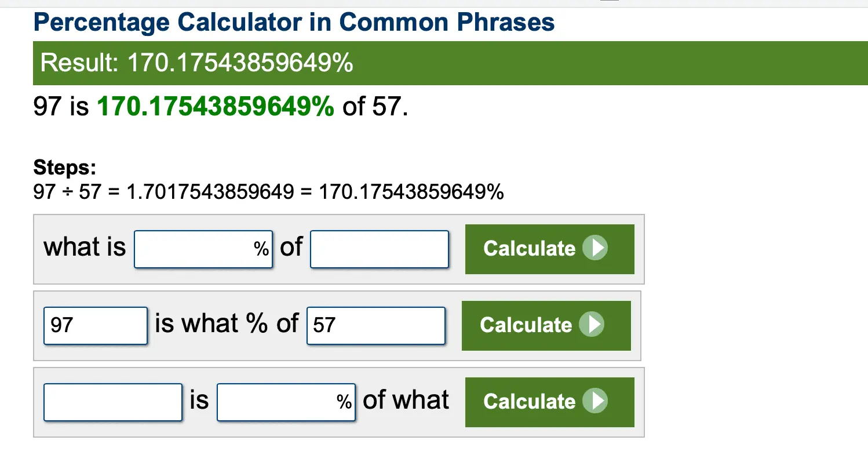
Task: Select the percent field before "of what"
Action: pos(278,402)
